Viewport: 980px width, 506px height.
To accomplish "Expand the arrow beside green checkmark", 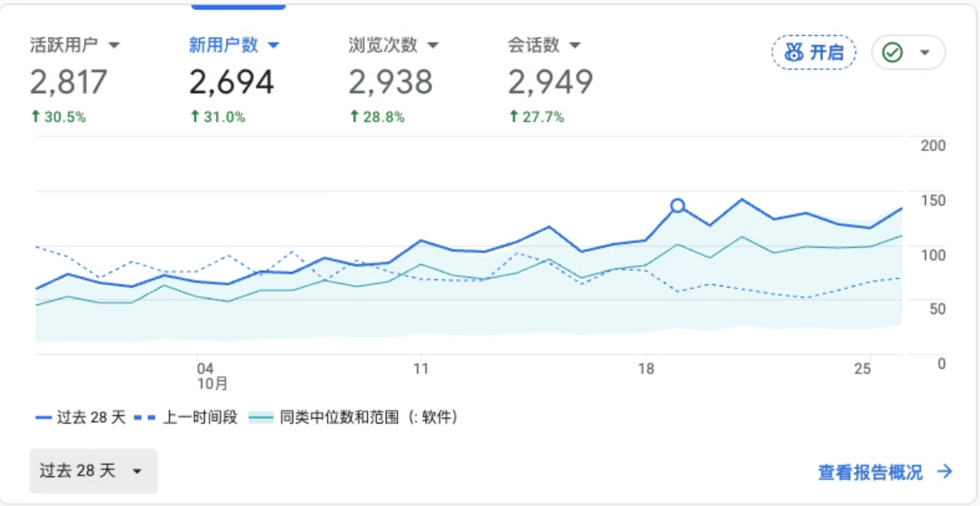I will [925, 53].
